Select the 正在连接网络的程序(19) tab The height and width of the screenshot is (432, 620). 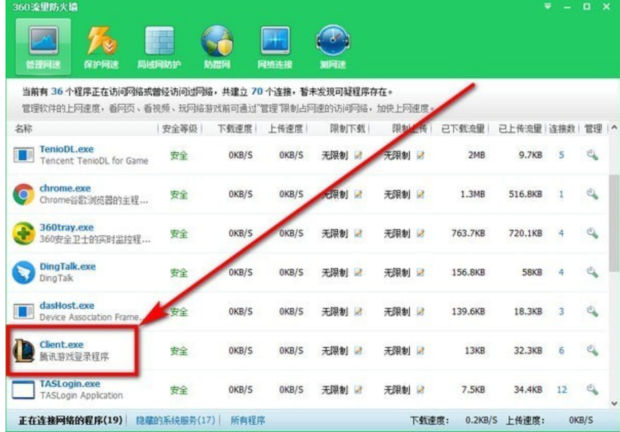coord(70,420)
